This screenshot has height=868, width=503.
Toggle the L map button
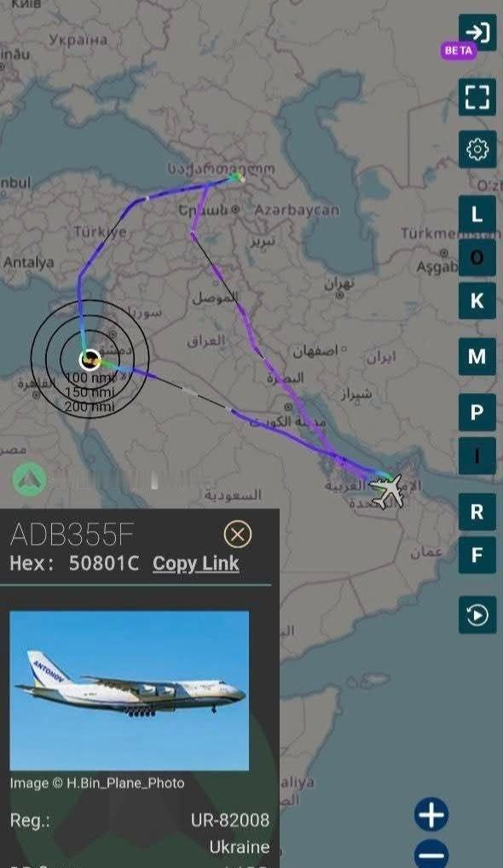point(477,214)
